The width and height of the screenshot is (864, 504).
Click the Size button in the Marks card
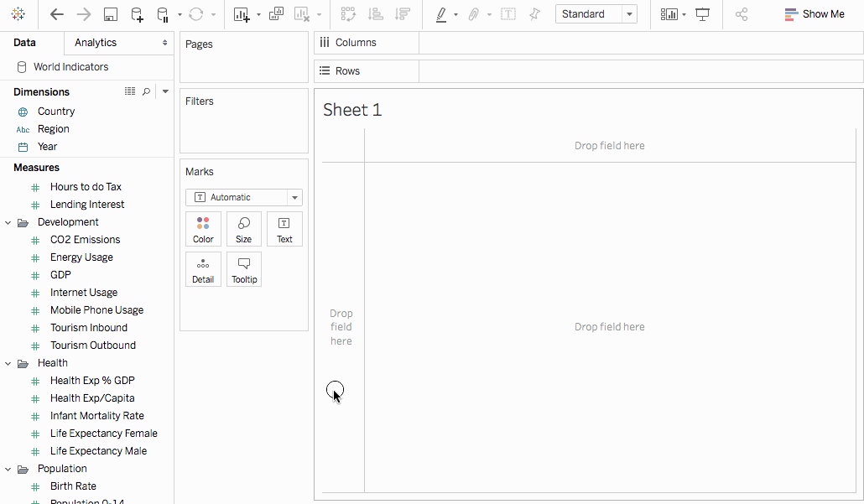(243, 228)
